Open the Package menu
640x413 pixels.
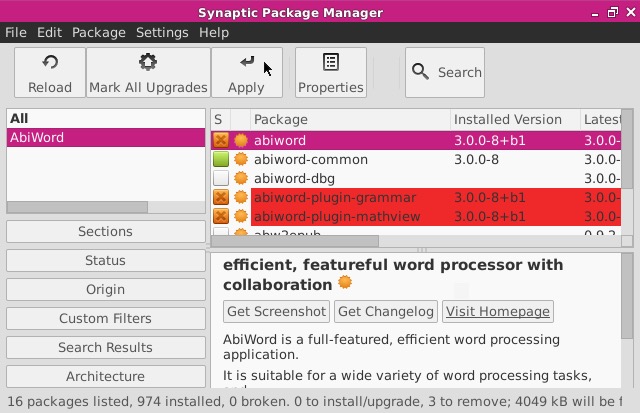pyautogui.click(x=99, y=32)
